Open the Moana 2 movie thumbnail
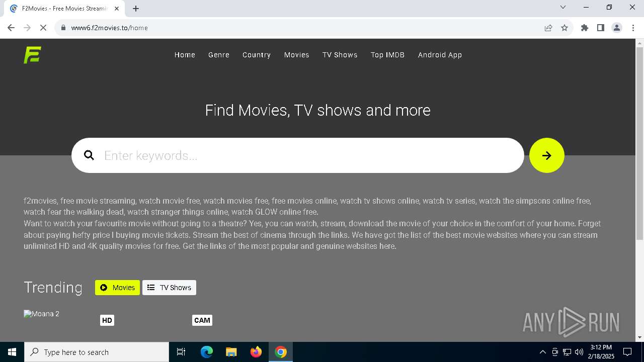Image resolution: width=644 pixels, height=362 pixels. (x=41, y=314)
